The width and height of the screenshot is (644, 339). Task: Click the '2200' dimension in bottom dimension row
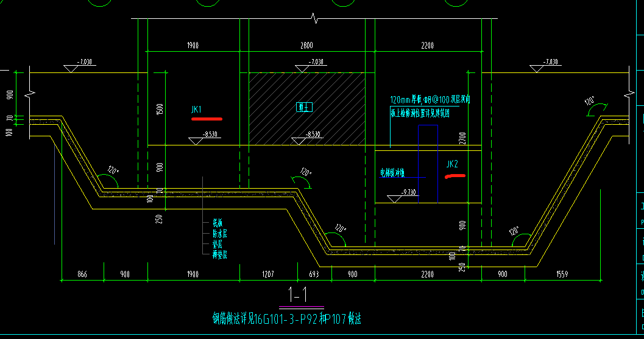pos(428,274)
